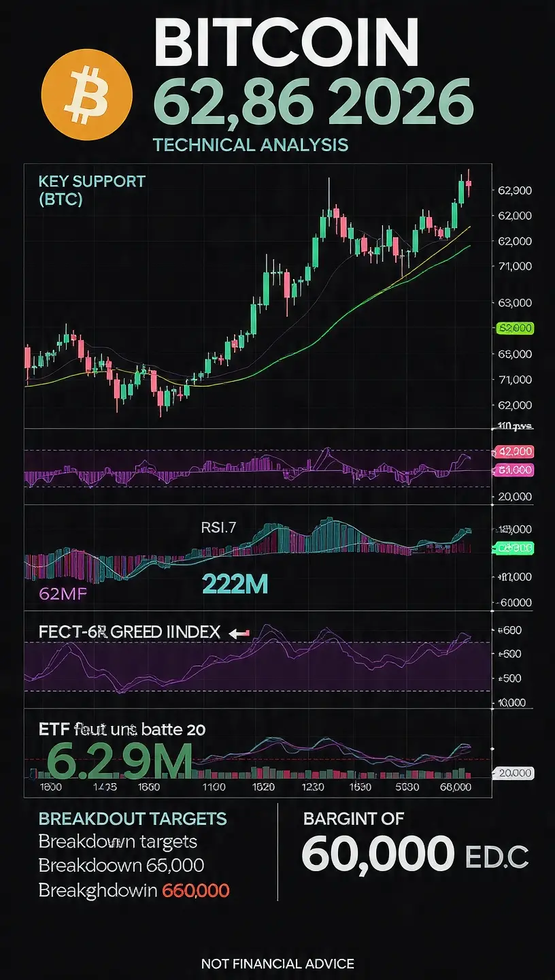The width and height of the screenshot is (555, 980).
Task: Click the large green 6.29M value
Action: coord(119,762)
